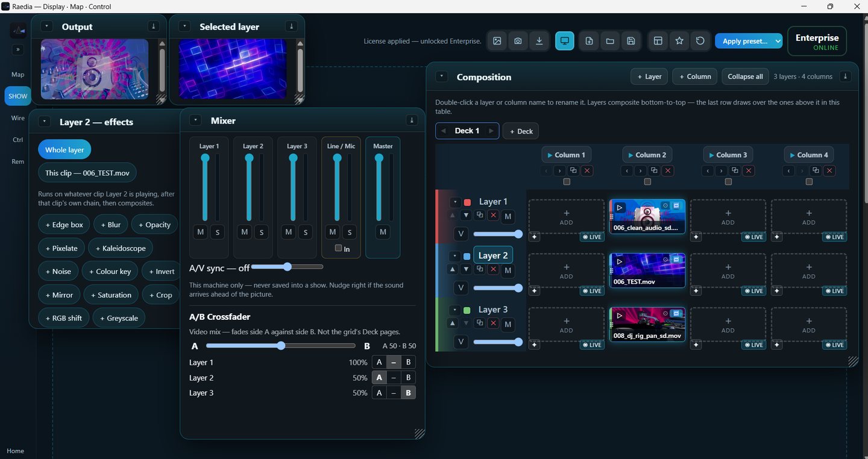
Task: Delete Layer 3 with its red X
Action: coord(493,323)
